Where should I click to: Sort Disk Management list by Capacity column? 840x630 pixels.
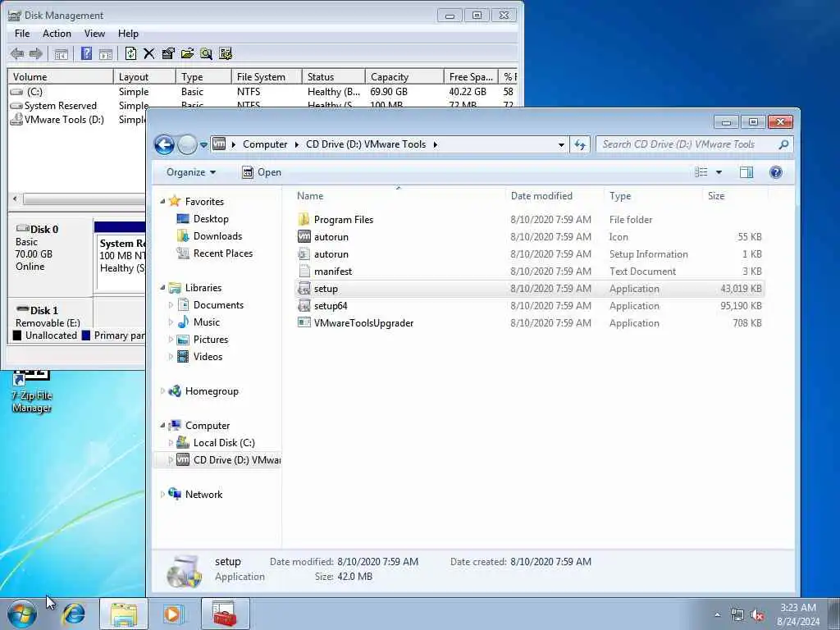click(x=404, y=76)
